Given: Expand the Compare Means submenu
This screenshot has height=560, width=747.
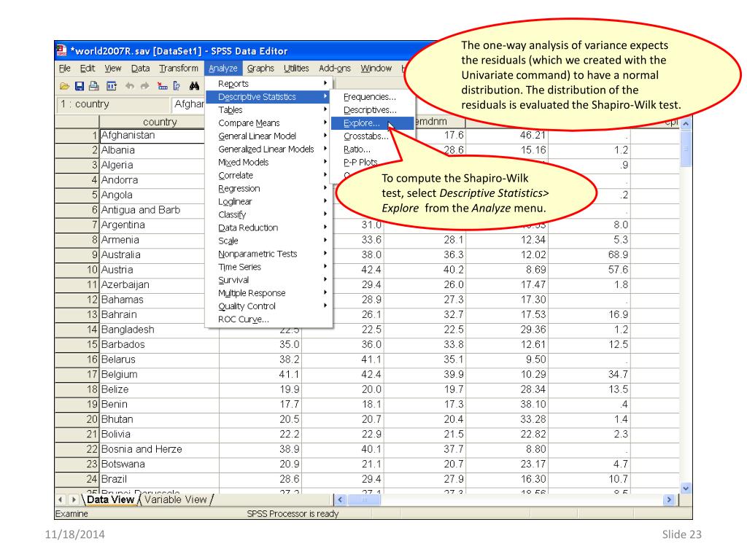Looking at the screenshot, I should 268,122.
